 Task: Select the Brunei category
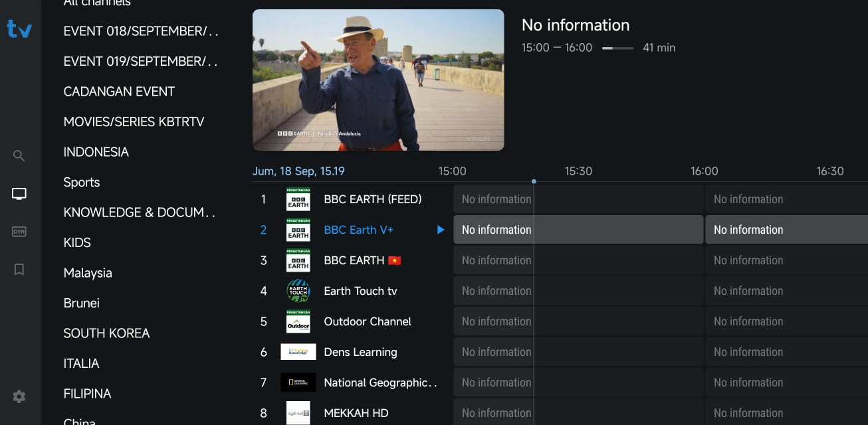click(81, 303)
